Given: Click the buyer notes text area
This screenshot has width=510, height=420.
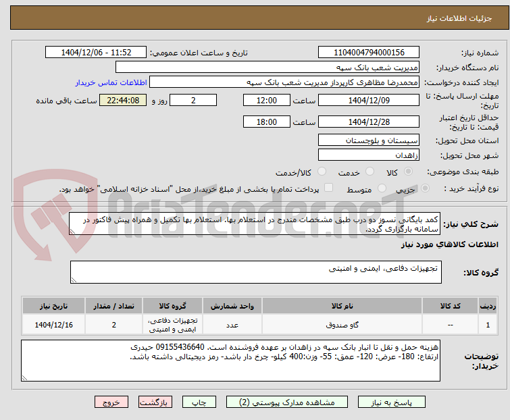Looking at the screenshot, I should click(230, 361).
